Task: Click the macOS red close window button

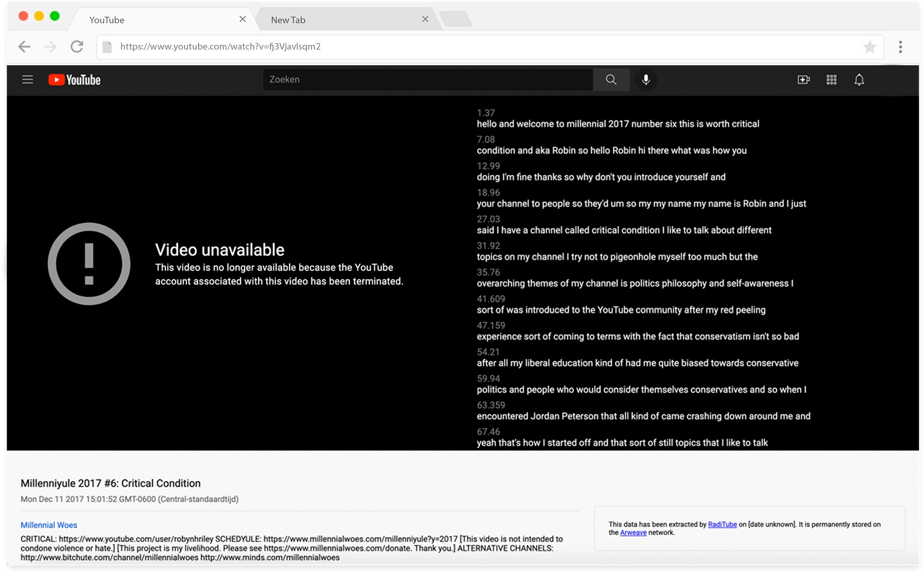Action: (24, 16)
